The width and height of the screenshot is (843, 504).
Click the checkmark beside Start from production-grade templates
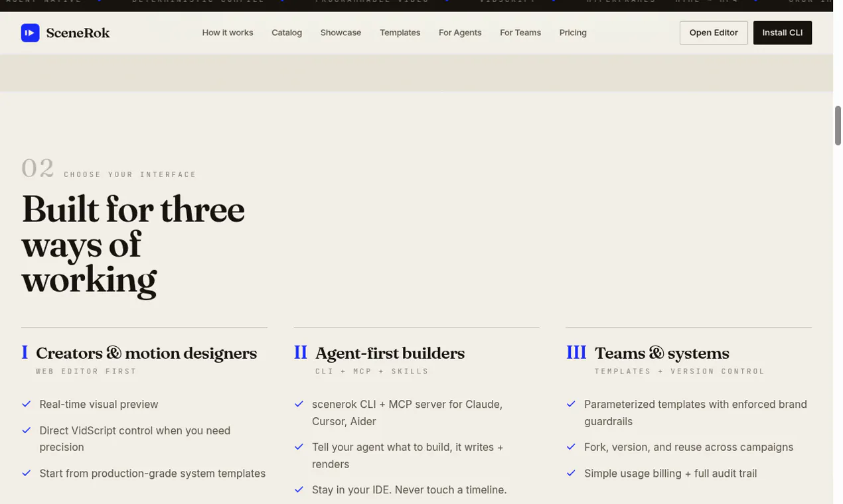tap(27, 473)
